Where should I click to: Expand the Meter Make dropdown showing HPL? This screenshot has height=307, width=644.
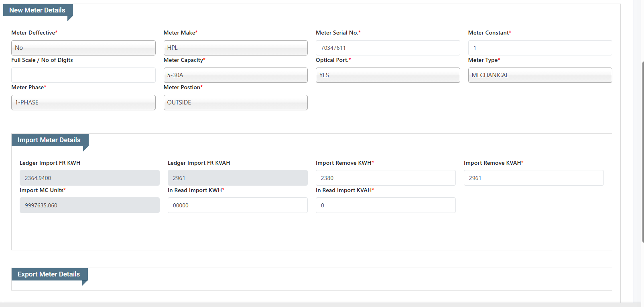pos(235,48)
